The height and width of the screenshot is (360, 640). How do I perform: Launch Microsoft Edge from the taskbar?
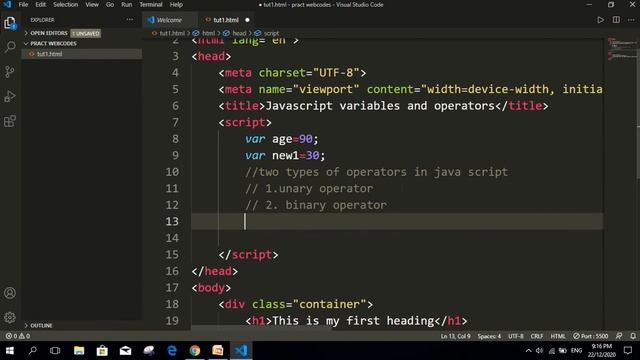tap(172, 351)
